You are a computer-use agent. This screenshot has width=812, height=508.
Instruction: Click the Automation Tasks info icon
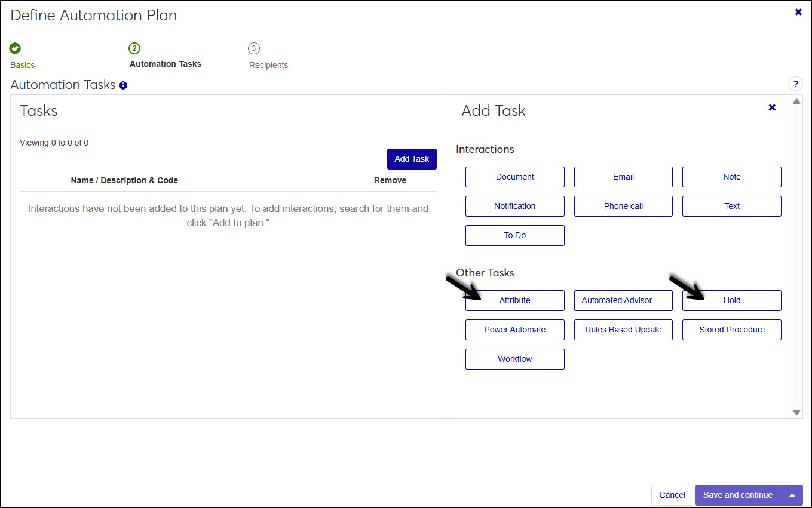(x=123, y=85)
